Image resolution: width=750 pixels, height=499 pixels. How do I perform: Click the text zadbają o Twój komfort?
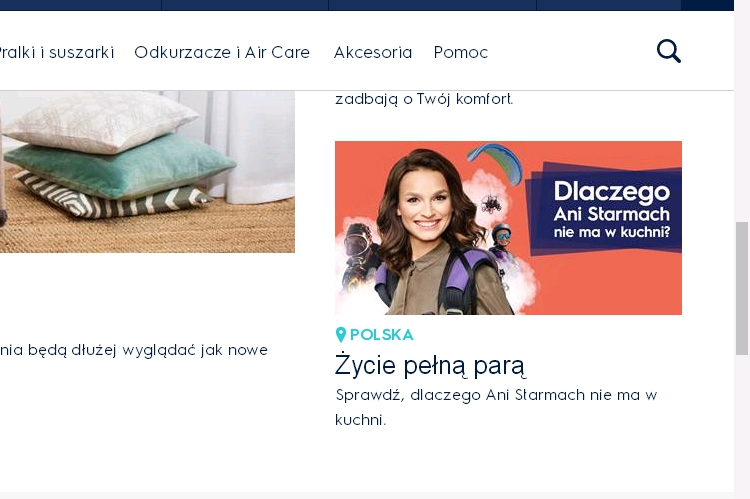424,99
